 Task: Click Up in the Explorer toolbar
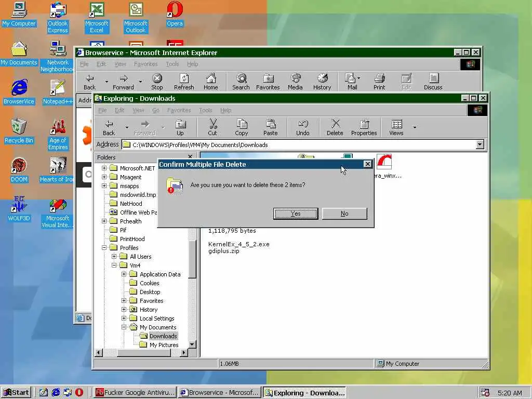(x=180, y=128)
